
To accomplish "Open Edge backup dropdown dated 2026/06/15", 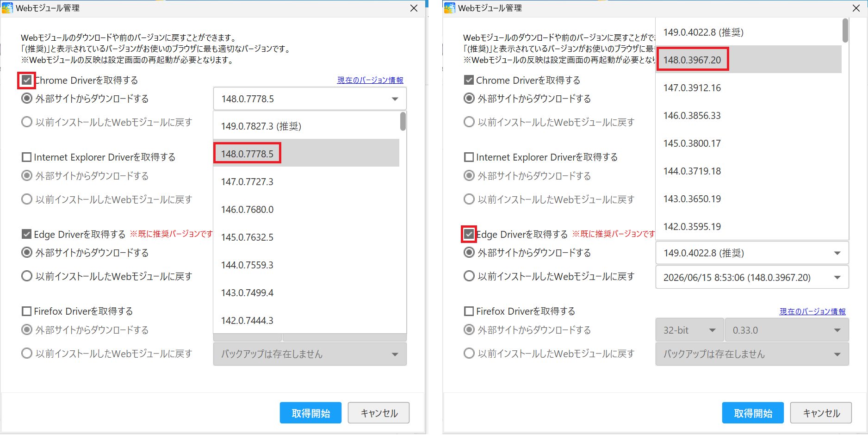I will click(752, 277).
